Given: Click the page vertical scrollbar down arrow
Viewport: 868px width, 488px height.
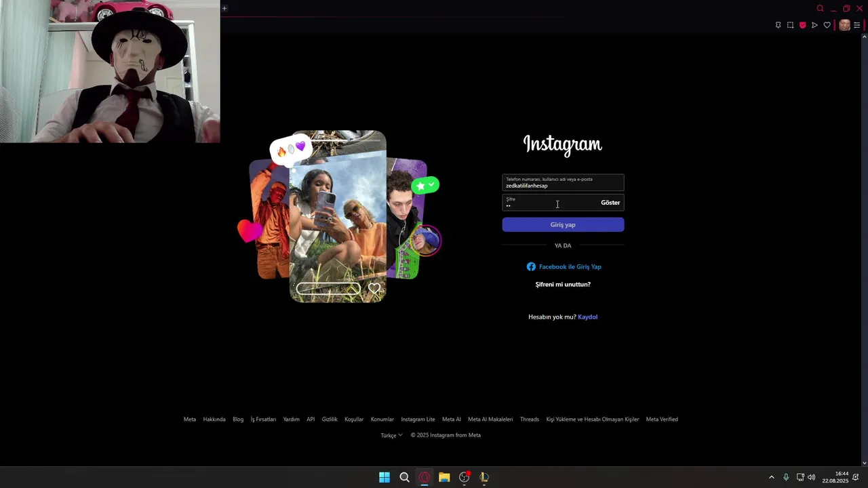Looking at the screenshot, I should coord(864,463).
